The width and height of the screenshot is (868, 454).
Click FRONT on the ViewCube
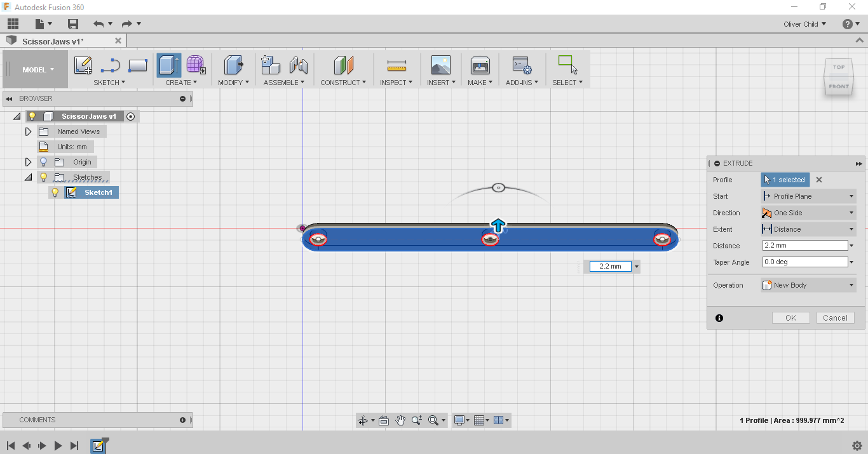(x=839, y=86)
